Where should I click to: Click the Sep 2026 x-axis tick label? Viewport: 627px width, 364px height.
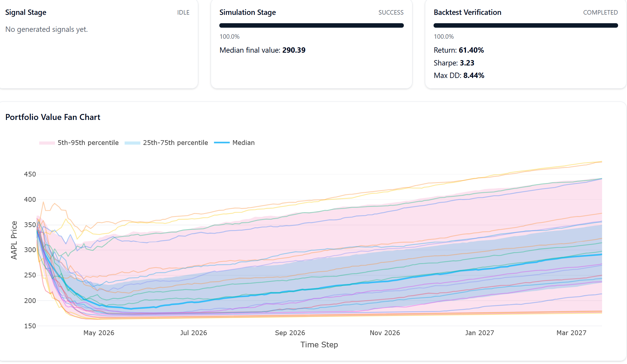point(290,333)
